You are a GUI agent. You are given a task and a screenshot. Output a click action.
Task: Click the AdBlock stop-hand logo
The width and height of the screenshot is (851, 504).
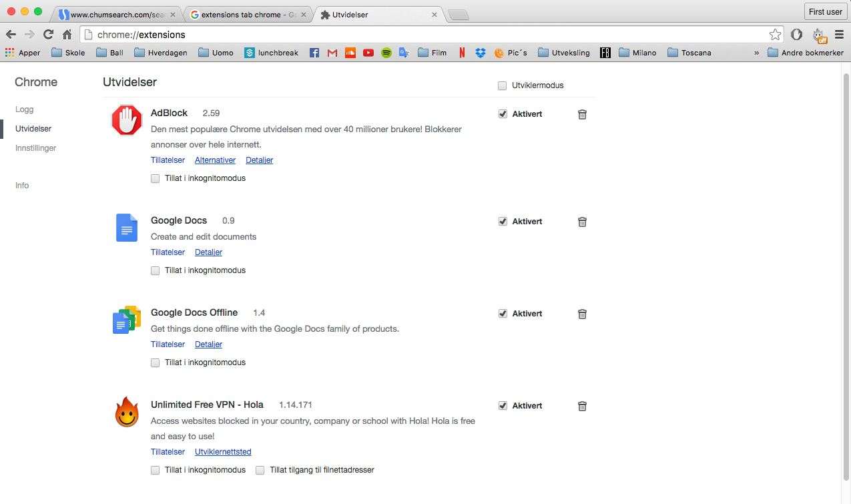[x=127, y=120]
